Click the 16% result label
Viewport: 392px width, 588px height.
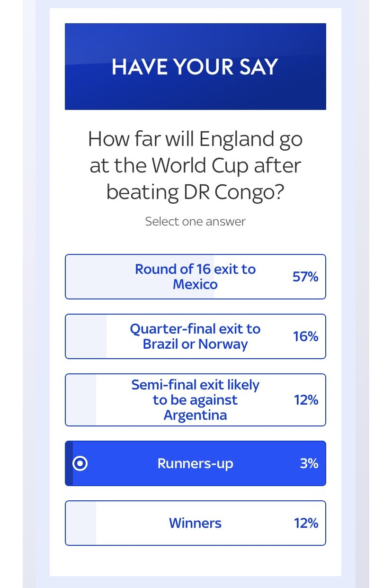[x=305, y=336]
